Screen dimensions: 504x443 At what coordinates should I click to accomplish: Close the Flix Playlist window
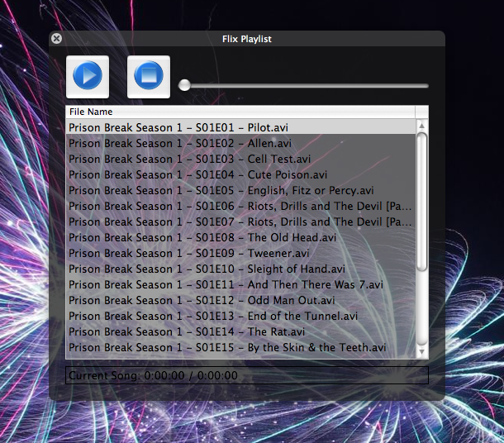click(56, 39)
